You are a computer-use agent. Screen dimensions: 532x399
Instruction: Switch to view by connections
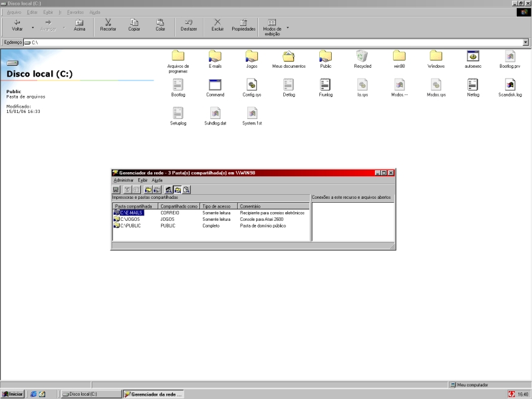(x=169, y=190)
